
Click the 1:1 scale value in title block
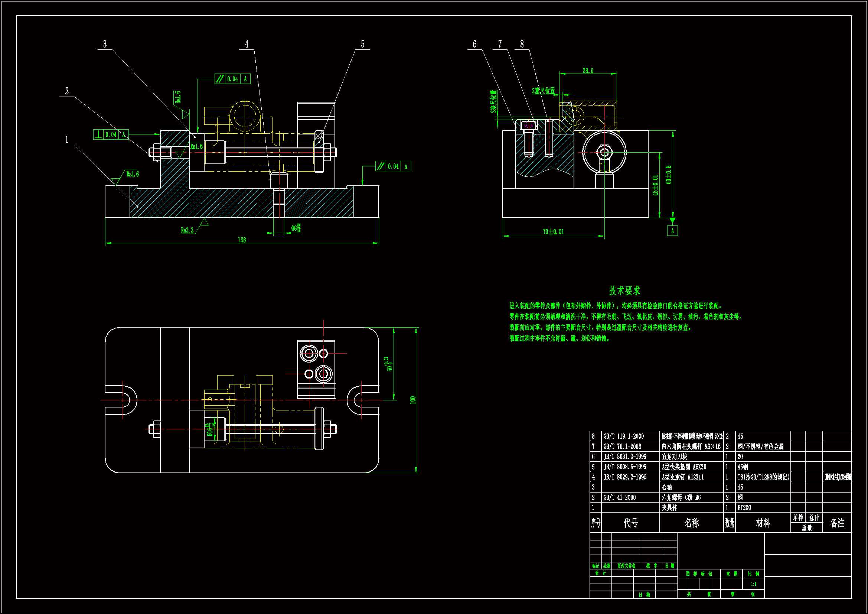[753, 584]
